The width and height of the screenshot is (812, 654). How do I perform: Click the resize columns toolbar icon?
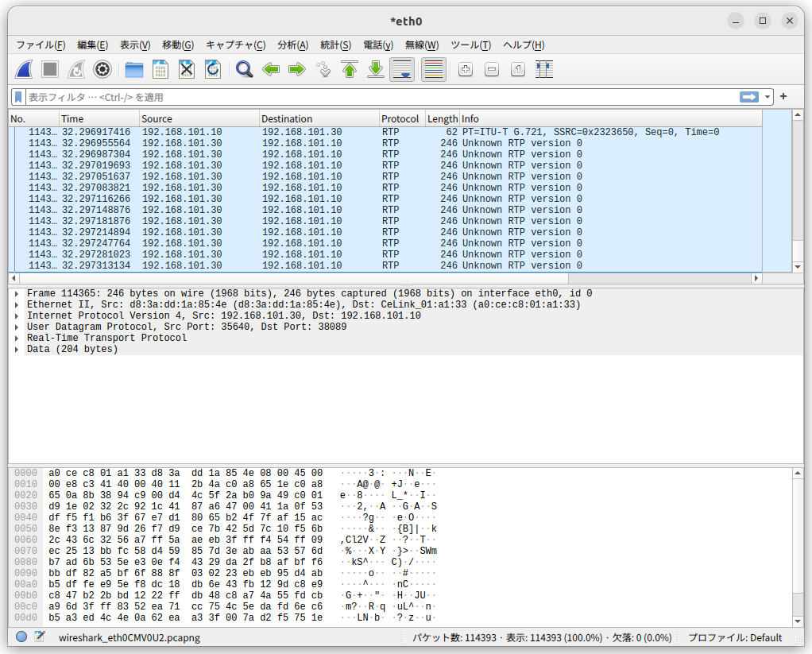(544, 70)
